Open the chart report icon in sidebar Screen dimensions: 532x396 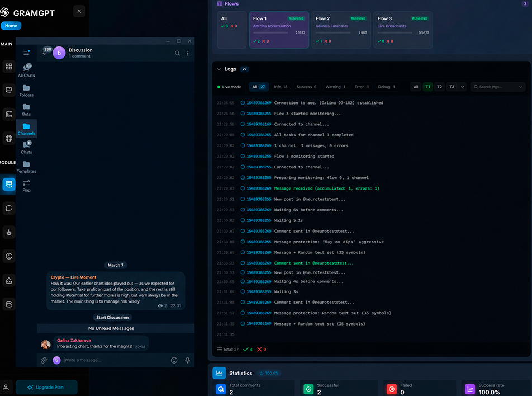coord(9,115)
